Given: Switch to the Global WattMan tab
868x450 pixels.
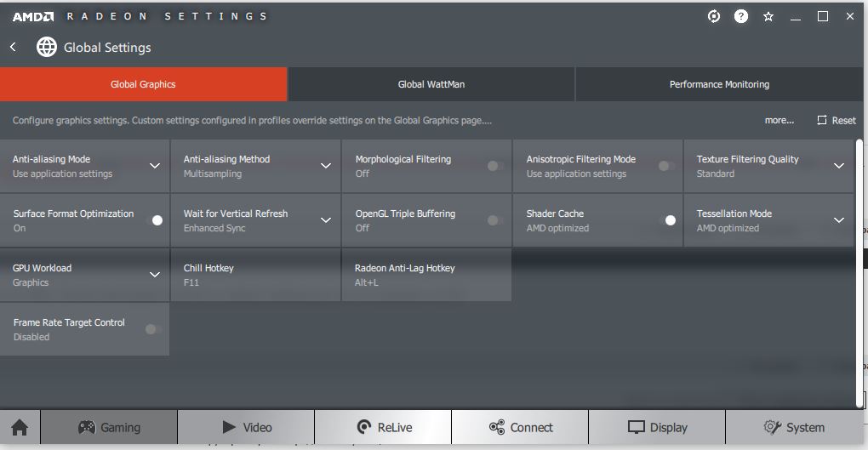Looking at the screenshot, I should [x=431, y=84].
